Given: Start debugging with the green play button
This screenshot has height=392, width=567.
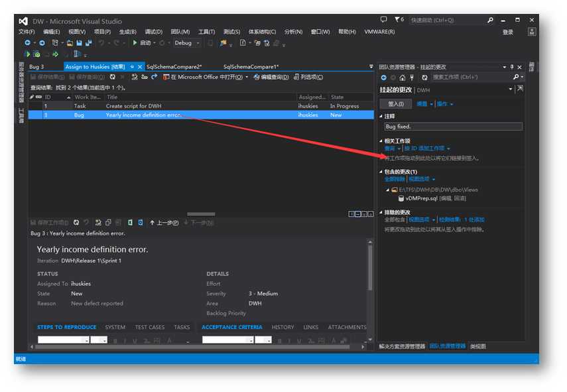Looking at the screenshot, I should 135,42.
